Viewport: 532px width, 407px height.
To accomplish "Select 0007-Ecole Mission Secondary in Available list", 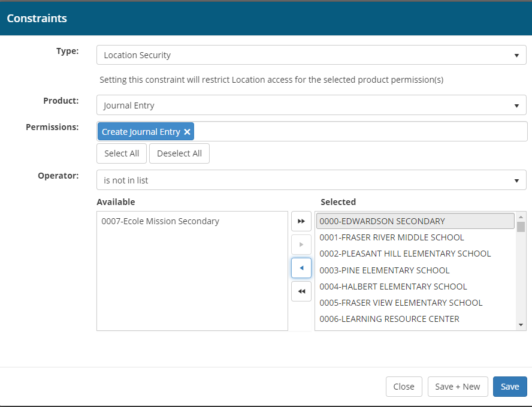I will [x=161, y=221].
